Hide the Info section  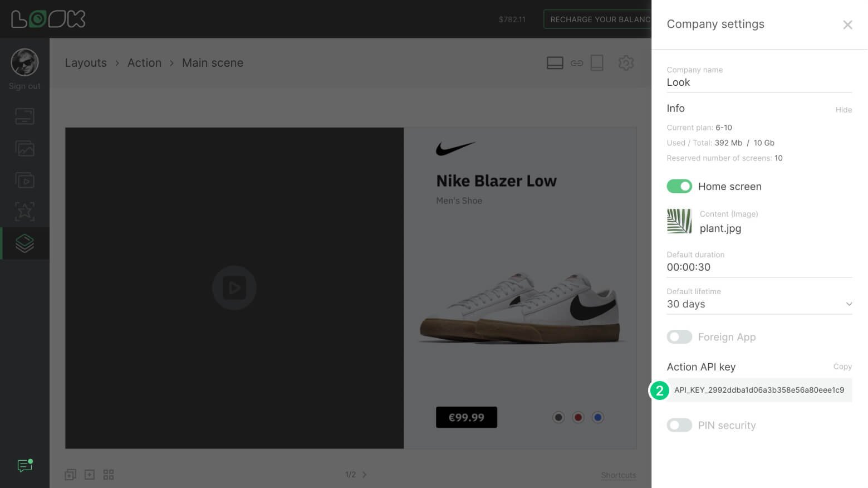843,110
